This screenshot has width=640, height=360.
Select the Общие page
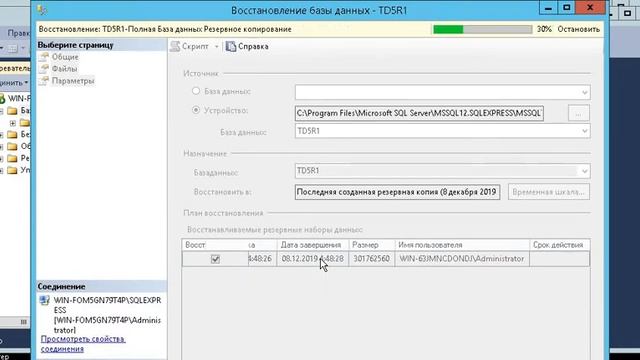tap(65, 57)
